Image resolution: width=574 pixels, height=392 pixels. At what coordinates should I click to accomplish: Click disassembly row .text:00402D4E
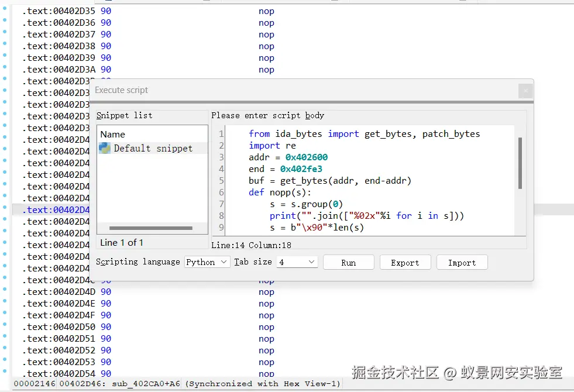click(x=148, y=304)
